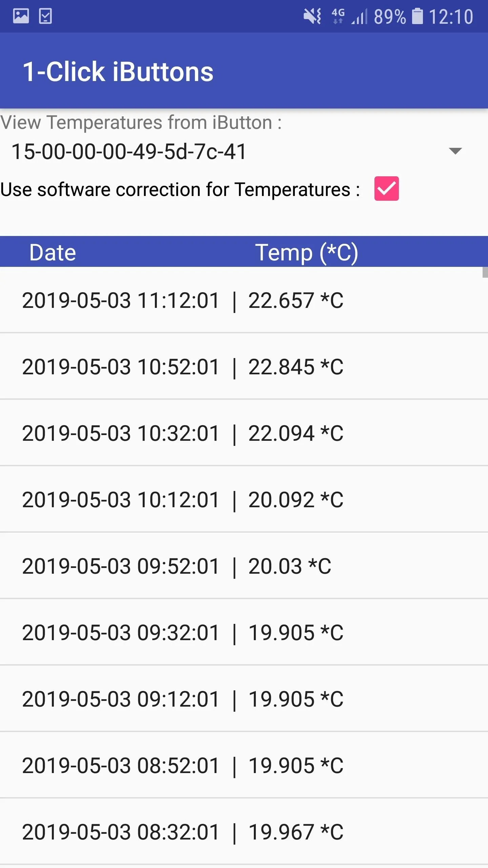Tap the signal strength bars icon

coord(360,17)
